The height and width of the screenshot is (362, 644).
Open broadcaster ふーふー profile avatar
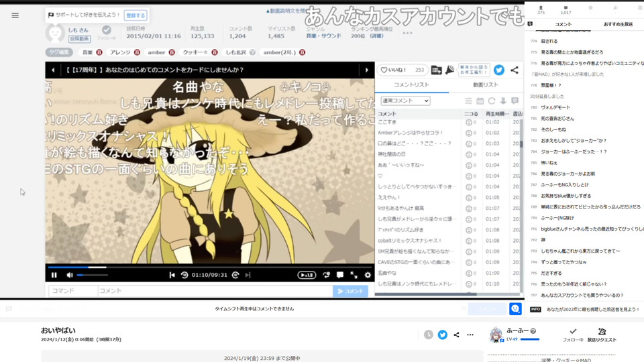[x=496, y=335]
